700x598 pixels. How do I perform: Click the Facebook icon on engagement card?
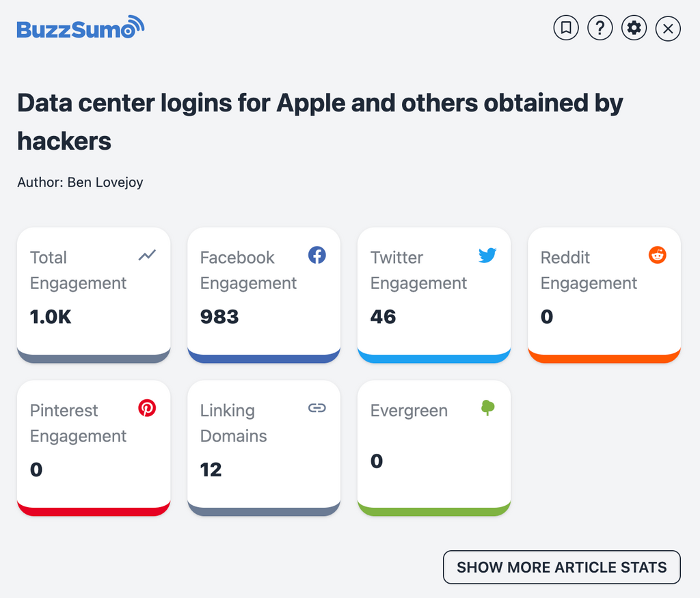(317, 256)
